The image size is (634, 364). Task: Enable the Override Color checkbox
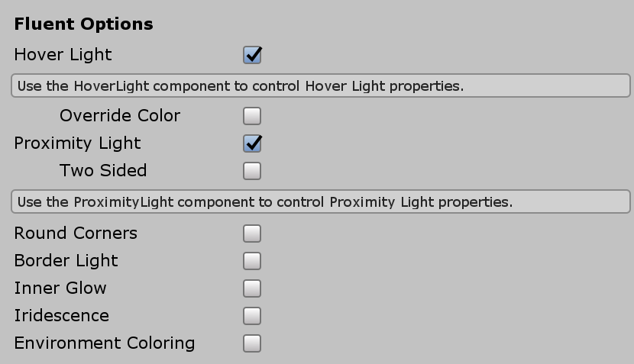click(x=252, y=116)
